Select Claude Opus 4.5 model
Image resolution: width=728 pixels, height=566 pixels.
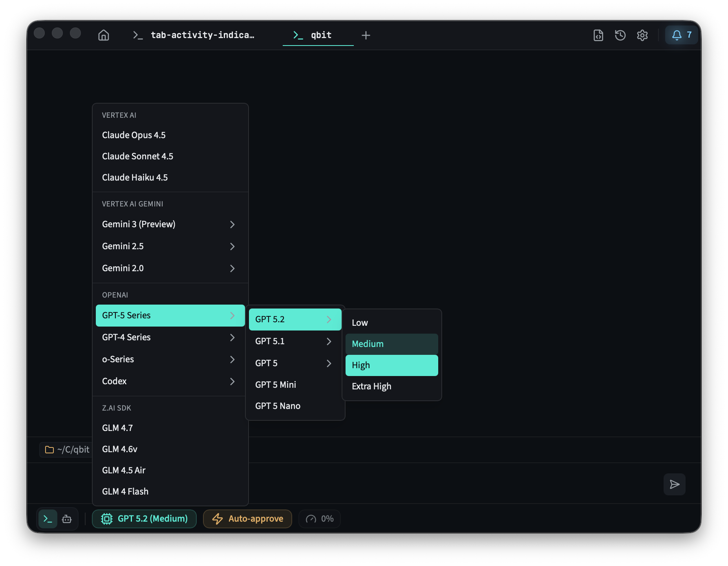[x=170, y=135]
